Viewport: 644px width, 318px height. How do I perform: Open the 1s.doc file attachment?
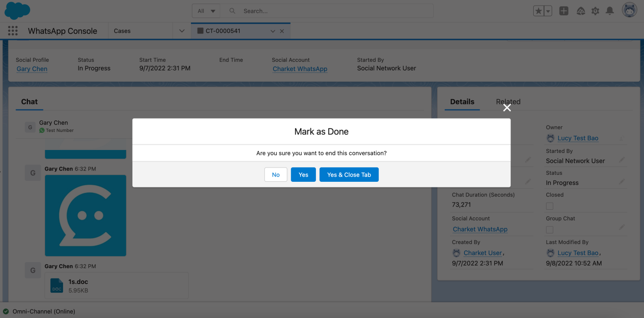point(117,285)
